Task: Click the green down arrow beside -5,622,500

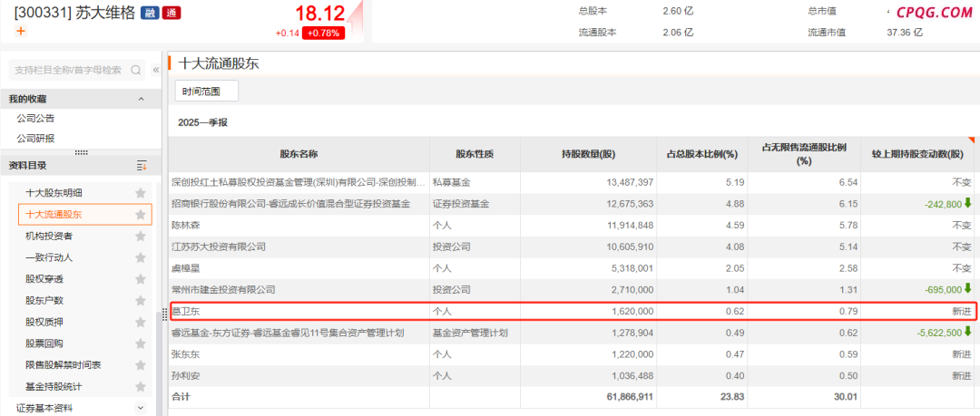Action: coord(968,333)
